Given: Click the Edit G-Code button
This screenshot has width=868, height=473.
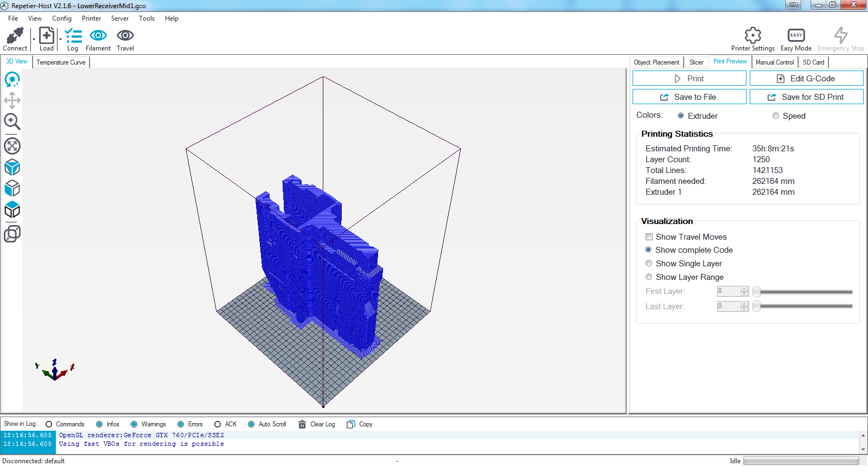Looking at the screenshot, I should pos(806,79).
